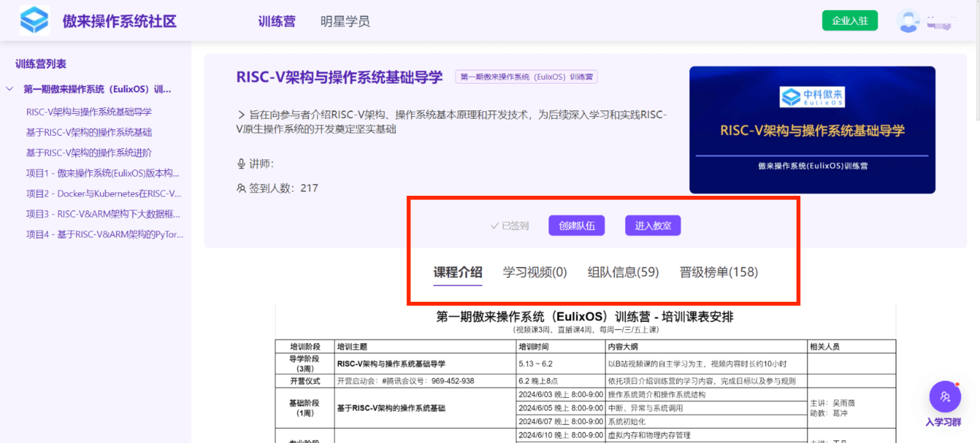Click the checkmark icon beside 已签到
This screenshot has width=980, height=443.
(x=494, y=226)
